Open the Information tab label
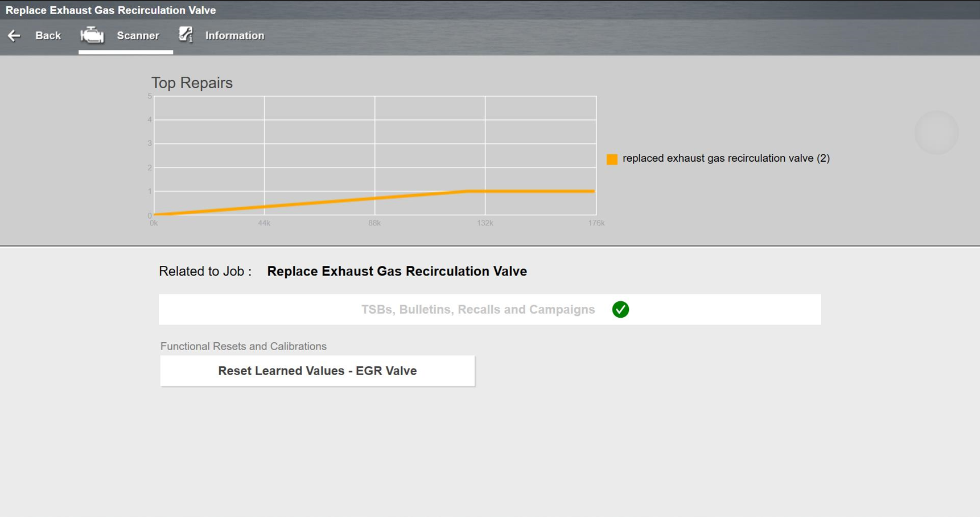This screenshot has width=980, height=517. click(x=234, y=36)
